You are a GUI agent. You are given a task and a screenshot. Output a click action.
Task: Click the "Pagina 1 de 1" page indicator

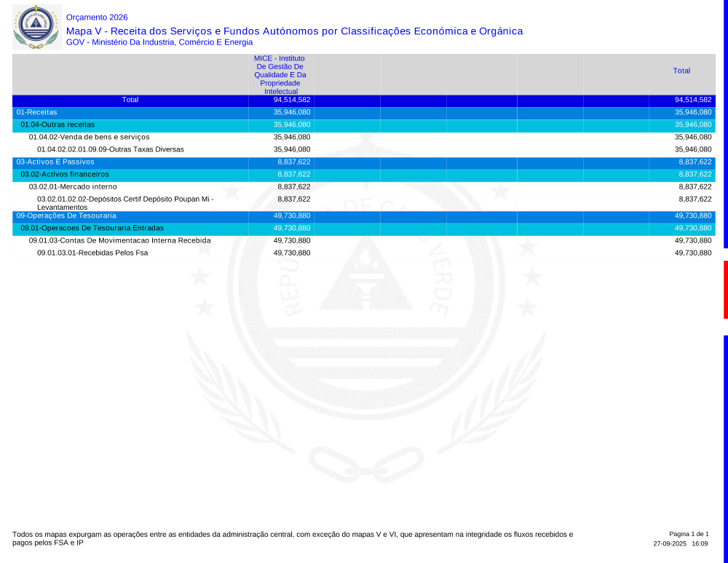point(688,534)
